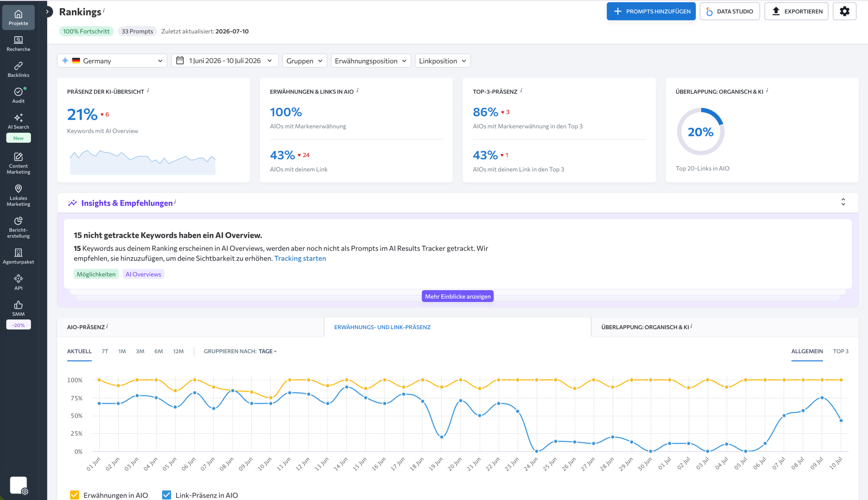Click the Exportieren button
This screenshot has height=500, width=868.
(x=796, y=11)
